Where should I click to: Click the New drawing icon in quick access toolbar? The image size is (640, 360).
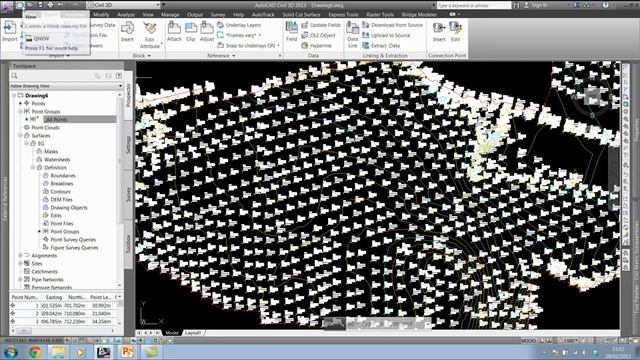click(20, 5)
